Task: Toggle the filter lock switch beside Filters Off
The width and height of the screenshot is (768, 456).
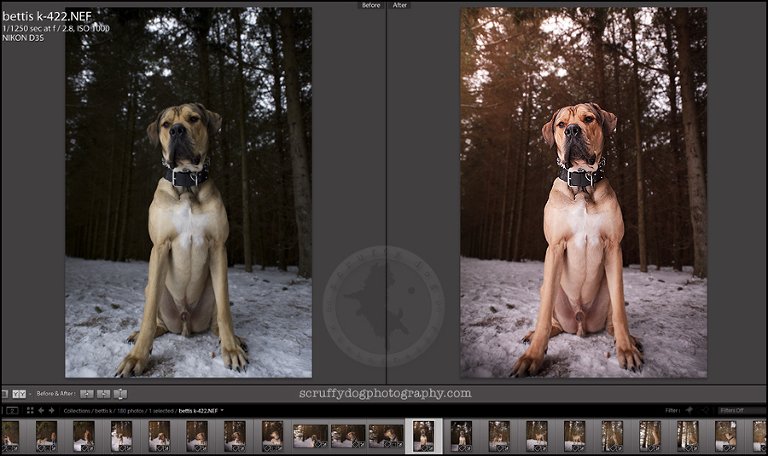Action: point(707,411)
